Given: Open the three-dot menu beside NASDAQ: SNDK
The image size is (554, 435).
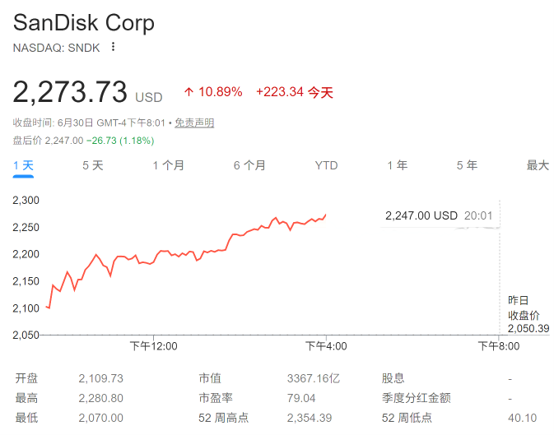Looking at the screenshot, I should point(113,47).
